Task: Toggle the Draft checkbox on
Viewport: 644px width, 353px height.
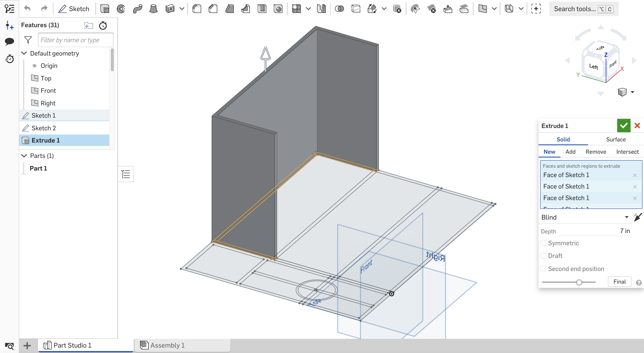Action: [x=544, y=256]
